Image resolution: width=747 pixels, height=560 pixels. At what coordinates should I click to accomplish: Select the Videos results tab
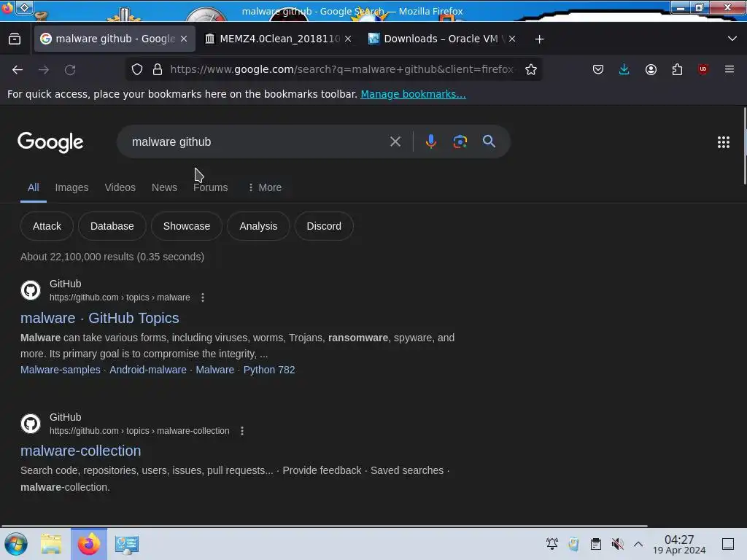120,187
